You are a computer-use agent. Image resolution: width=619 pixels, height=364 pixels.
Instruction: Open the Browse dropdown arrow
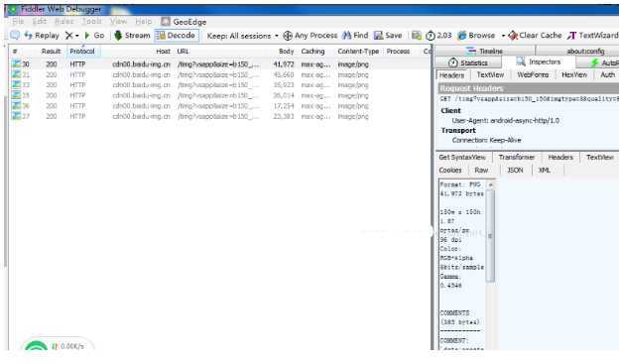tap(503, 36)
